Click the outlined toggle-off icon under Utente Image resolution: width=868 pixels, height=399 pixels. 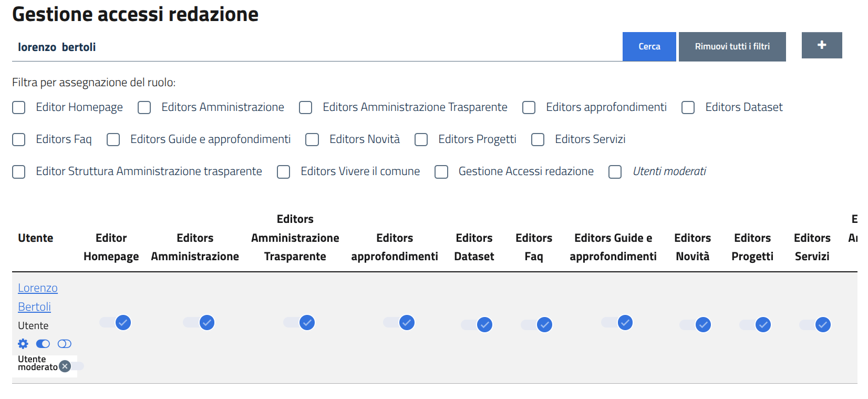tap(64, 344)
